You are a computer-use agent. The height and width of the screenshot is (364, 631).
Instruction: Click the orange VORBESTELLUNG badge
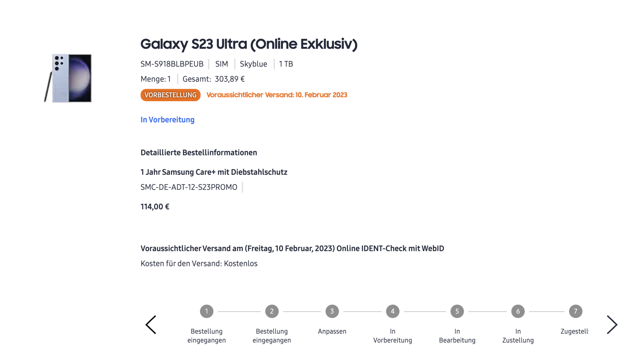(170, 95)
